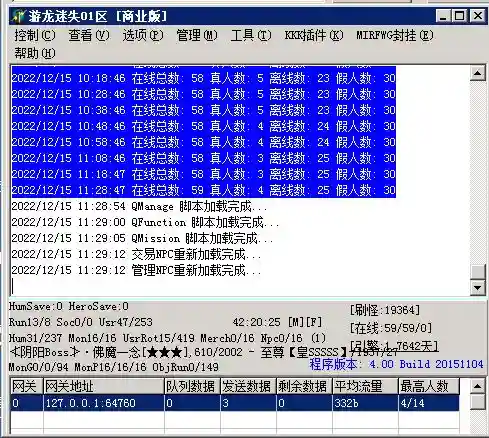This screenshot has height=438, width=489.
Task: Click 程序版本 4.00 Build 20151104 label
Action: point(396,364)
